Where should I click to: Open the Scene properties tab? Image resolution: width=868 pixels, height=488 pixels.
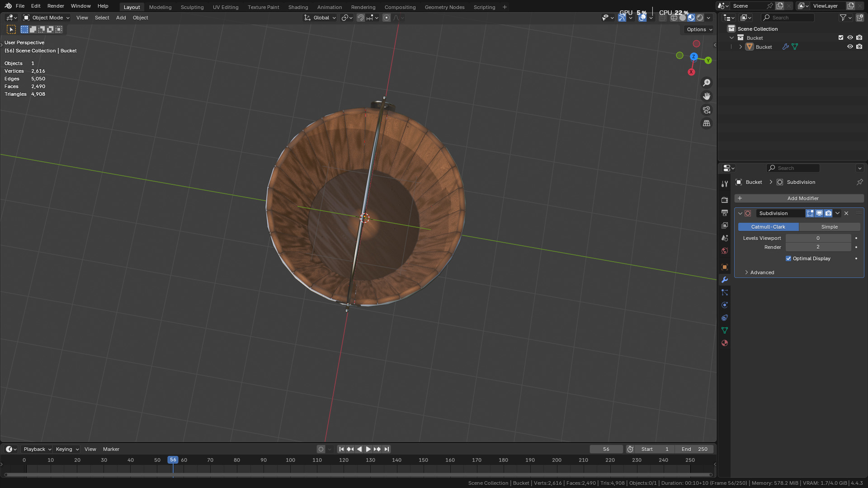[x=725, y=238]
